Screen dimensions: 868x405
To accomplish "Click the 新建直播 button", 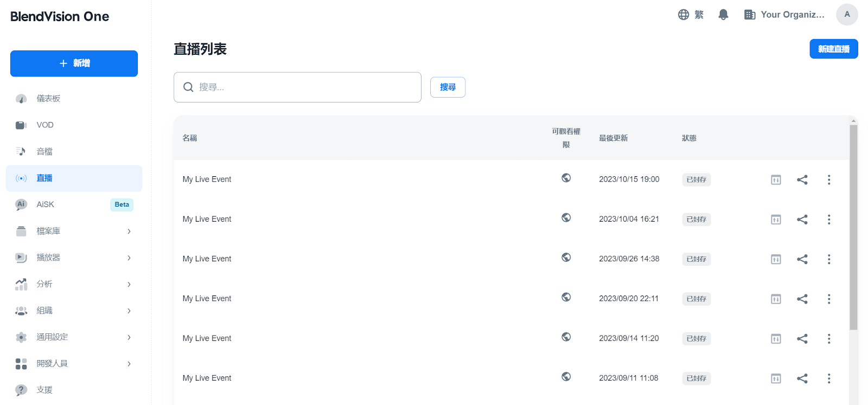I will pos(833,49).
